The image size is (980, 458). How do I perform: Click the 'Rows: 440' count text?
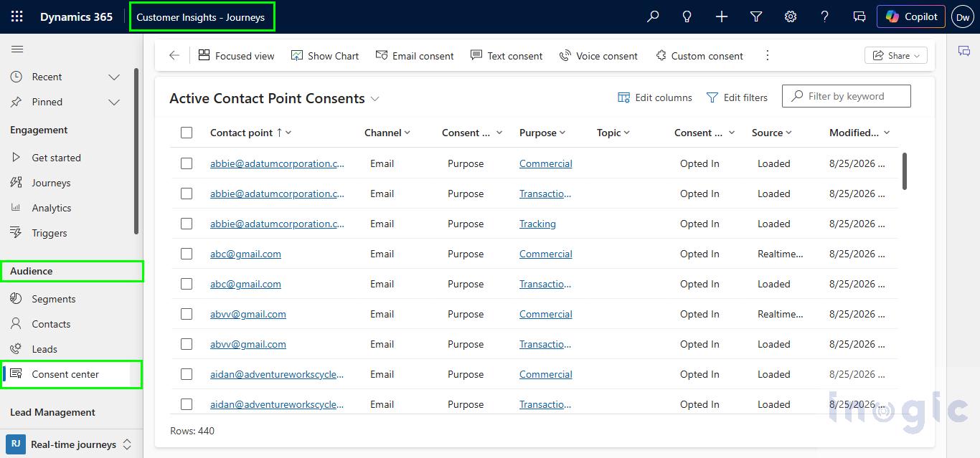pyautogui.click(x=192, y=431)
